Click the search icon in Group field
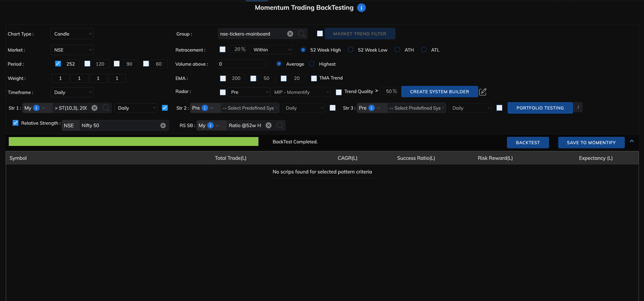Image resolution: width=644 pixels, height=301 pixels. [302, 34]
